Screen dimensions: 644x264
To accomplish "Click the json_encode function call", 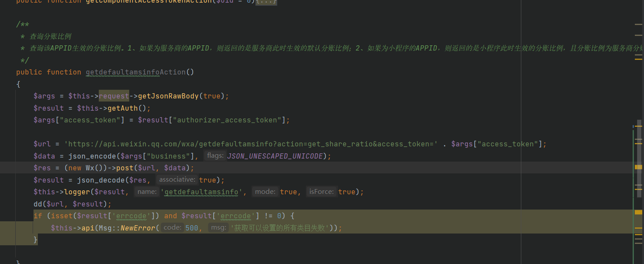I will point(92,156).
